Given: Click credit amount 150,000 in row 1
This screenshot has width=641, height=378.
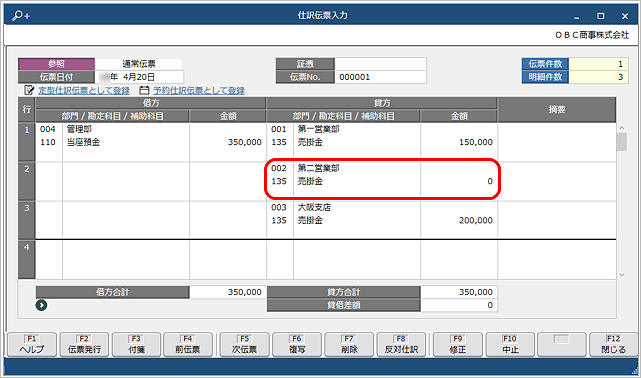Looking at the screenshot, I should pos(475,142).
